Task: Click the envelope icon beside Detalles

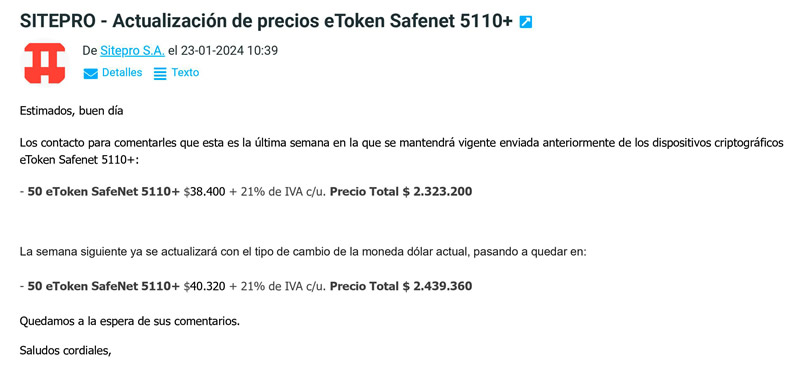Action: 90,74
